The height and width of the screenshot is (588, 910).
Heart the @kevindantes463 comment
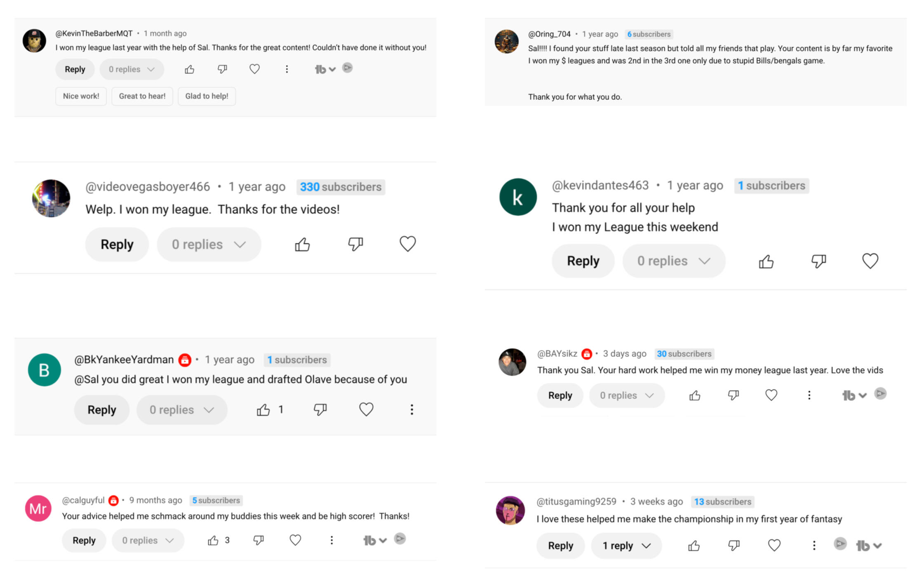(x=870, y=261)
